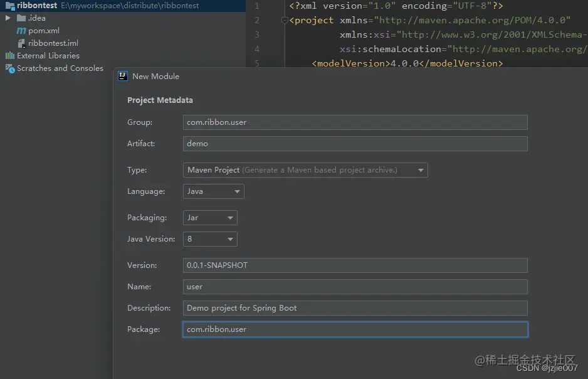
Task: Expand the .idea folder tree node
Action: pyautogui.click(x=8, y=18)
